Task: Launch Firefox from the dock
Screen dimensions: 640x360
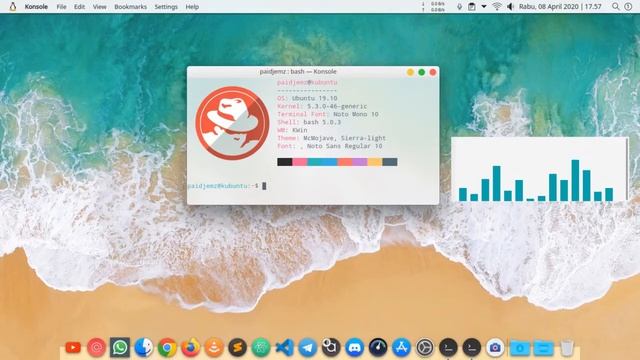Action: coord(190,347)
